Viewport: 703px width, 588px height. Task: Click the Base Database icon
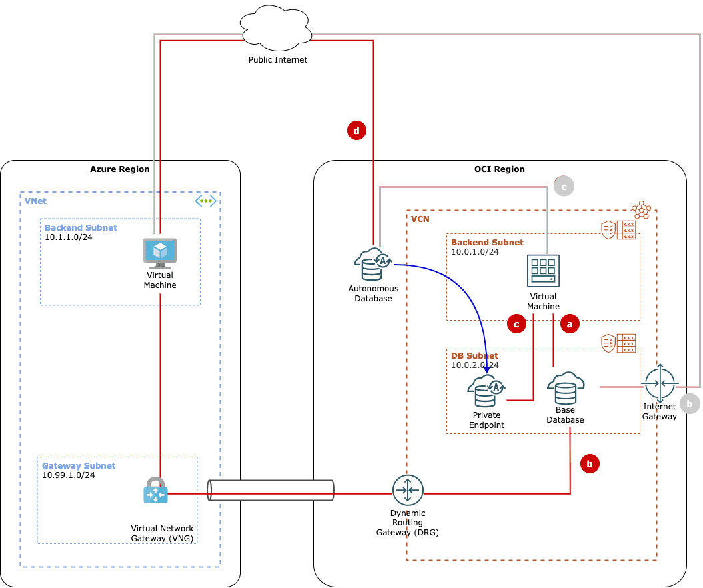coord(566,388)
